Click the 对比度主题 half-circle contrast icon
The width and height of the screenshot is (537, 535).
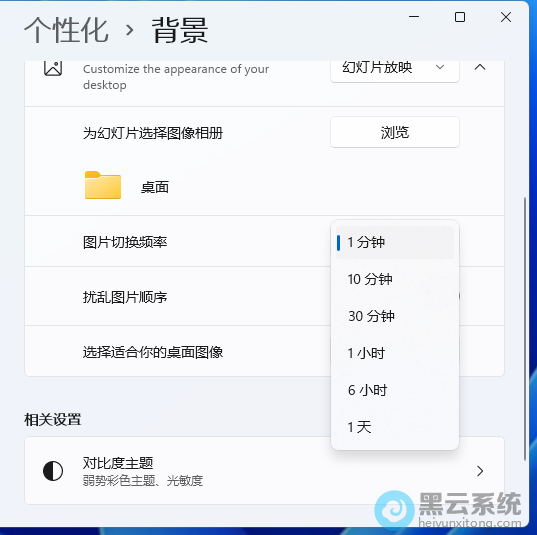[x=53, y=471]
